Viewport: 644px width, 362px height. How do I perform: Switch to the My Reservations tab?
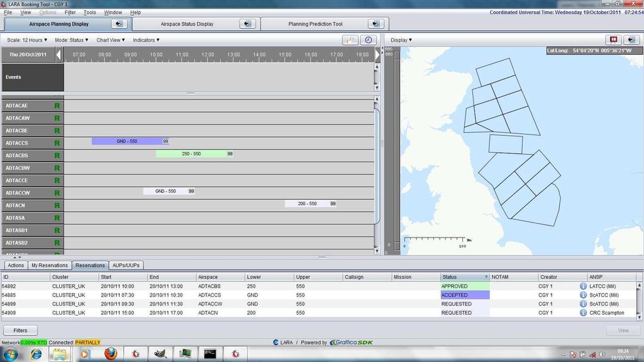coord(50,266)
